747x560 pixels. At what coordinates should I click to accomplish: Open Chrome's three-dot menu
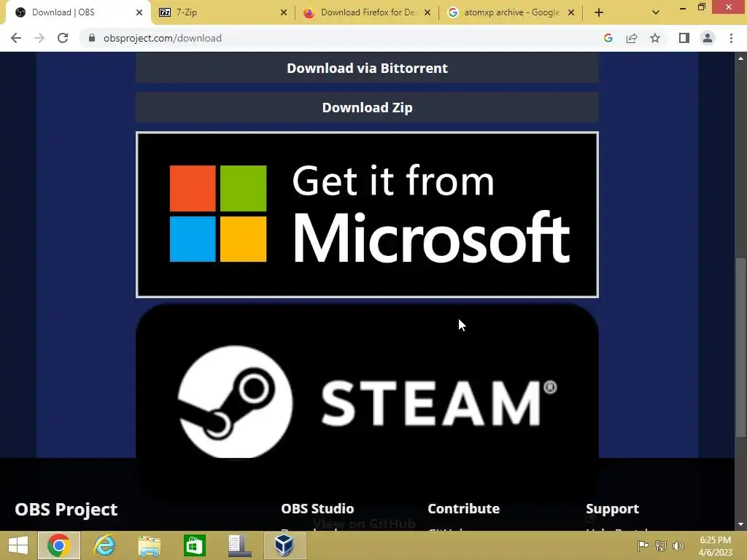(x=731, y=38)
